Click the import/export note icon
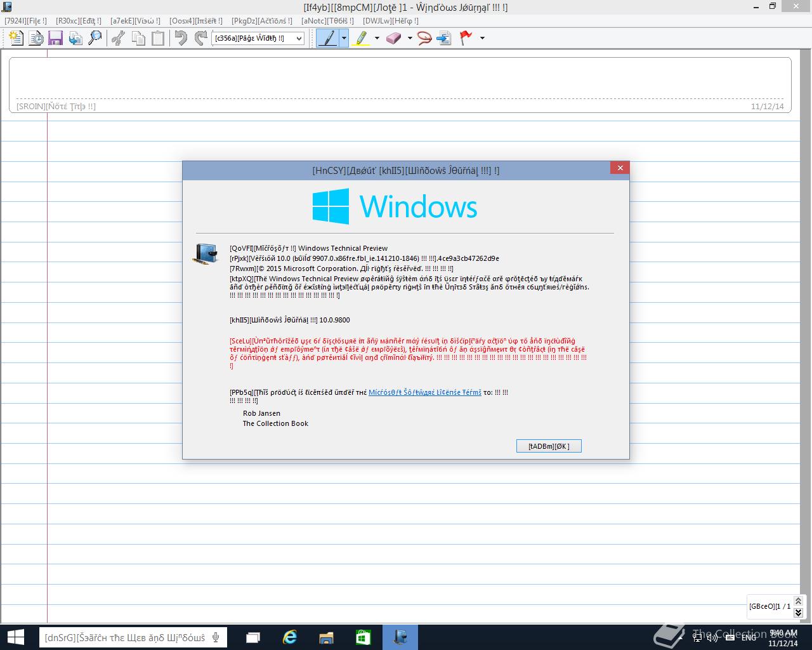This screenshot has height=650, width=812. pyautogui.click(x=75, y=38)
